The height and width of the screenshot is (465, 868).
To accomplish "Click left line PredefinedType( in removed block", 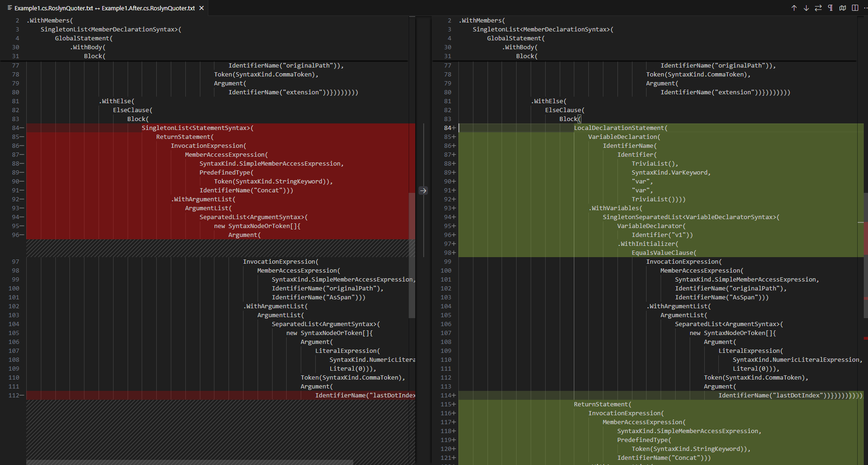I will pyautogui.click(x=227, y=172).
